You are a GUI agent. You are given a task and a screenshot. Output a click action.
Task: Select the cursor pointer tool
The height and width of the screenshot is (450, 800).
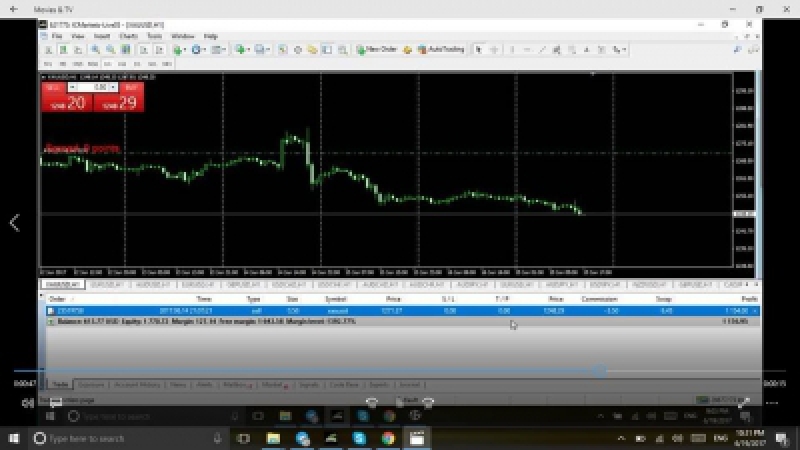479,50
